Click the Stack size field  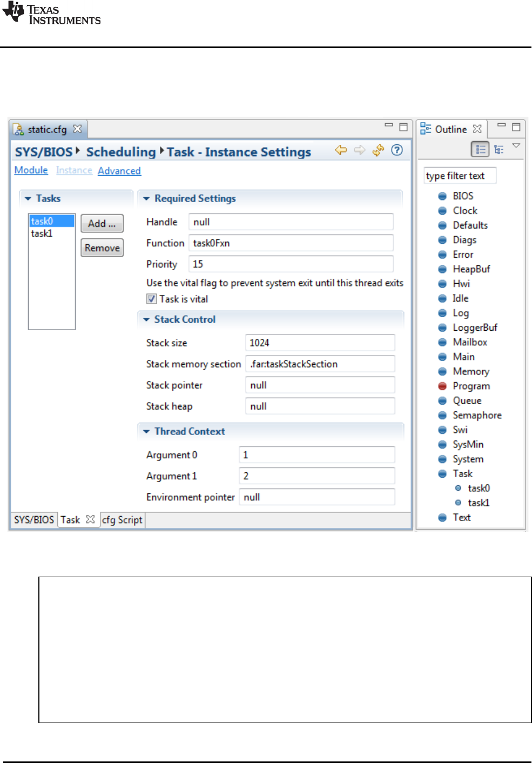tap(320, 343)
